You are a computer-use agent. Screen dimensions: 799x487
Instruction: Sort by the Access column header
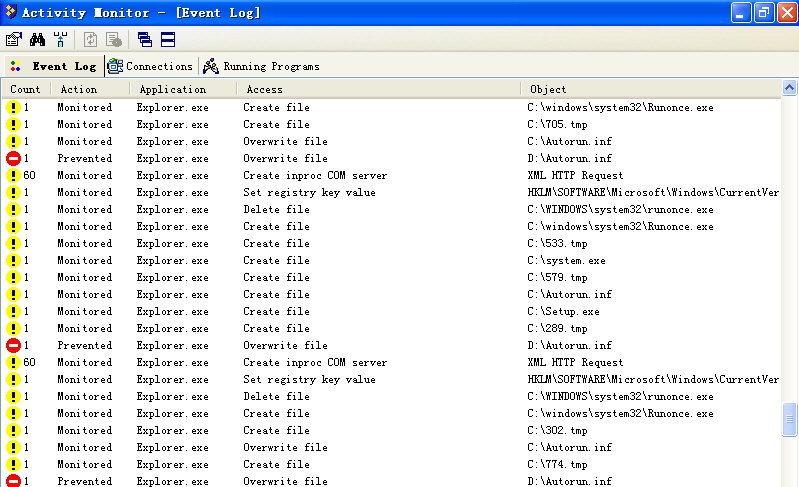[x=379, y=89]
